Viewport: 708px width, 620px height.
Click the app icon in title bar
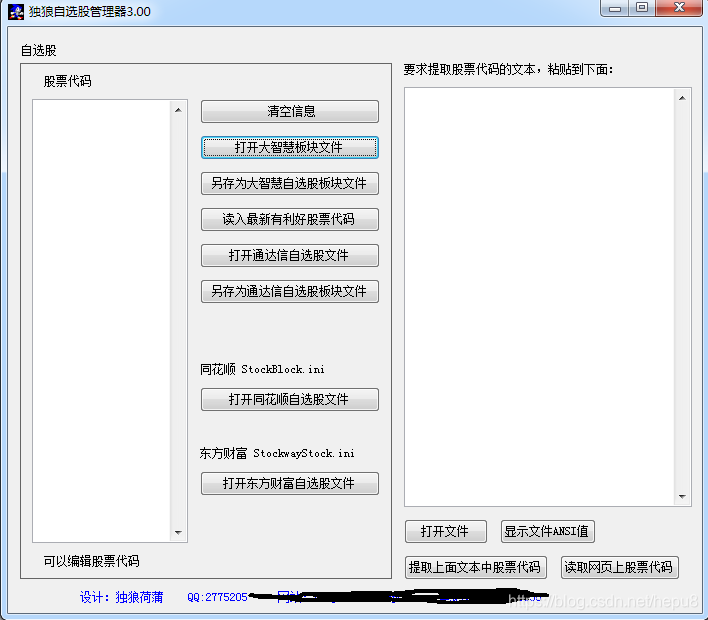tap(16, 12)
